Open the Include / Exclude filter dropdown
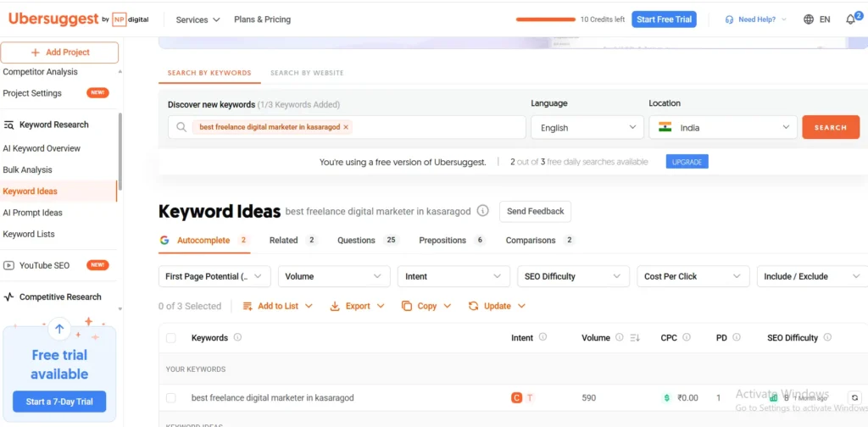This screenshot has height=427, width=868. [812, 276]
